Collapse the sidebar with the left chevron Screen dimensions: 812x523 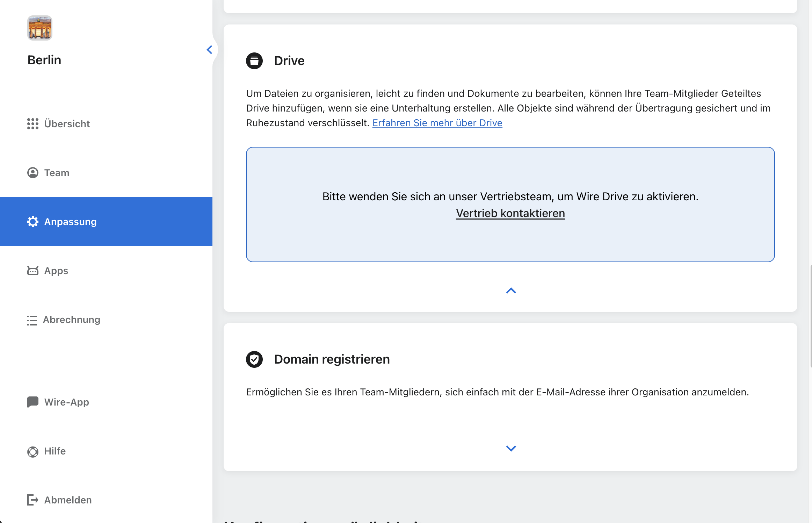(210, 50)
